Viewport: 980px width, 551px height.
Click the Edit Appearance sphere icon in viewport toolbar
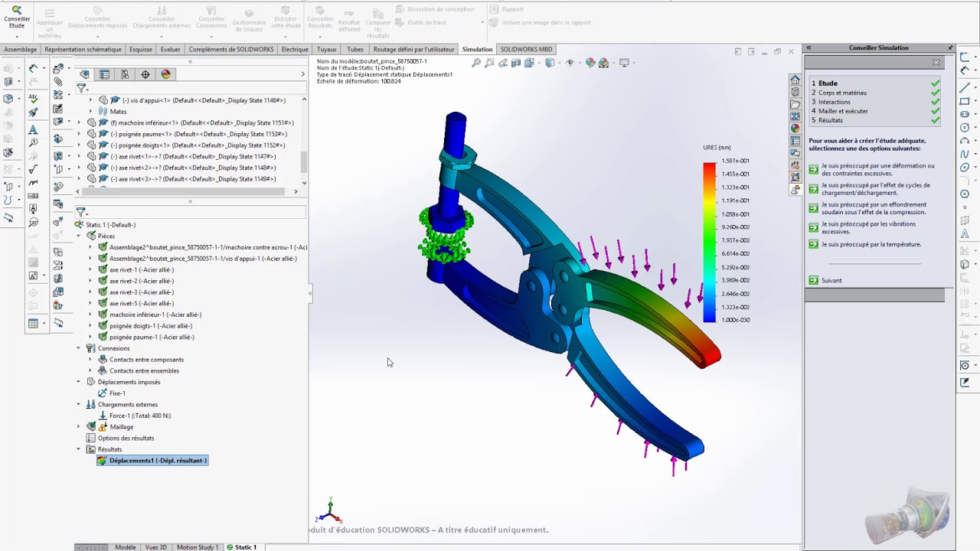pos(590,63)
